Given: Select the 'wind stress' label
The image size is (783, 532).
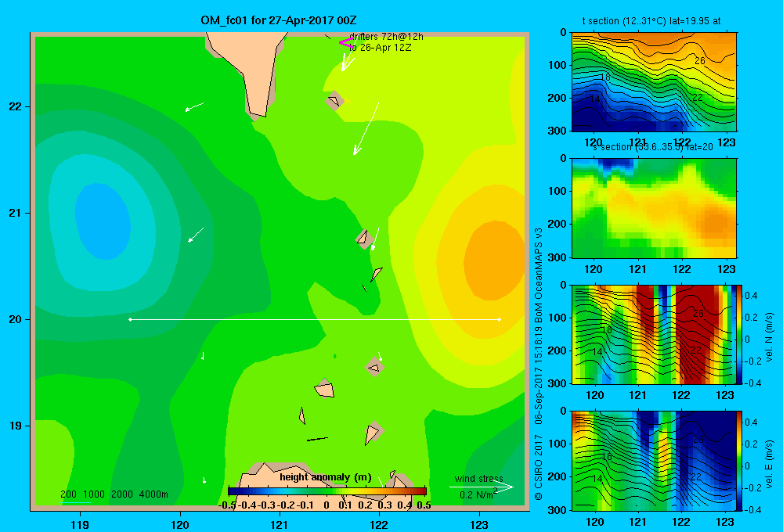Looking at the screenshot, I should click(x=479, y=478).
